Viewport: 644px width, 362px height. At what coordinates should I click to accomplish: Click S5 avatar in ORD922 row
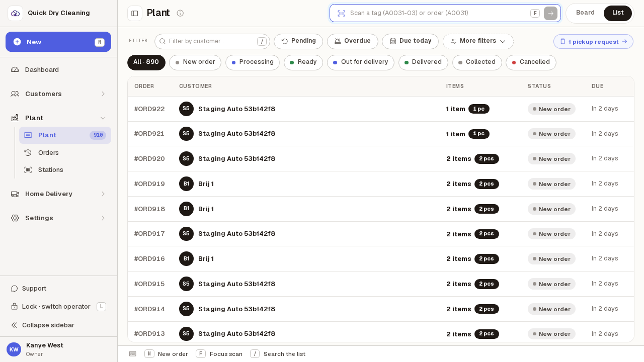(x=186, y=109)
